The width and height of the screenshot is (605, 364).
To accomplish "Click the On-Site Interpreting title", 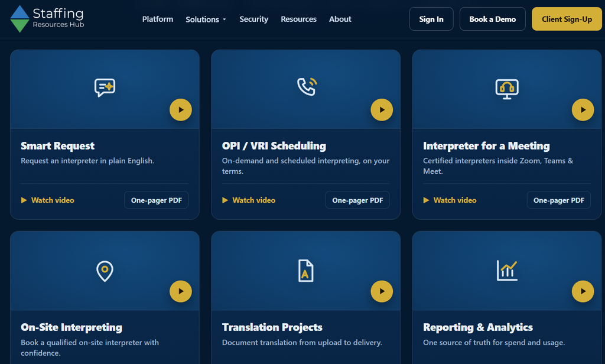I will click(x=71, y=327).
